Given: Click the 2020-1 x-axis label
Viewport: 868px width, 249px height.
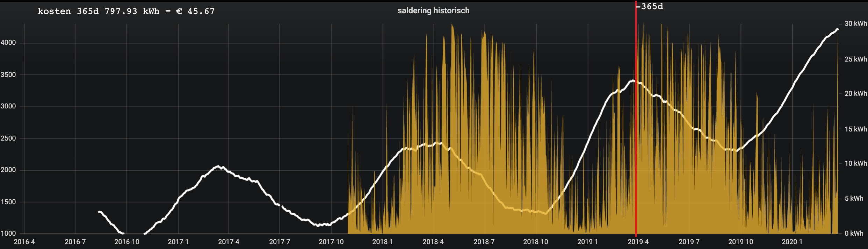Looking at the screenshot, I should [792, 242].
